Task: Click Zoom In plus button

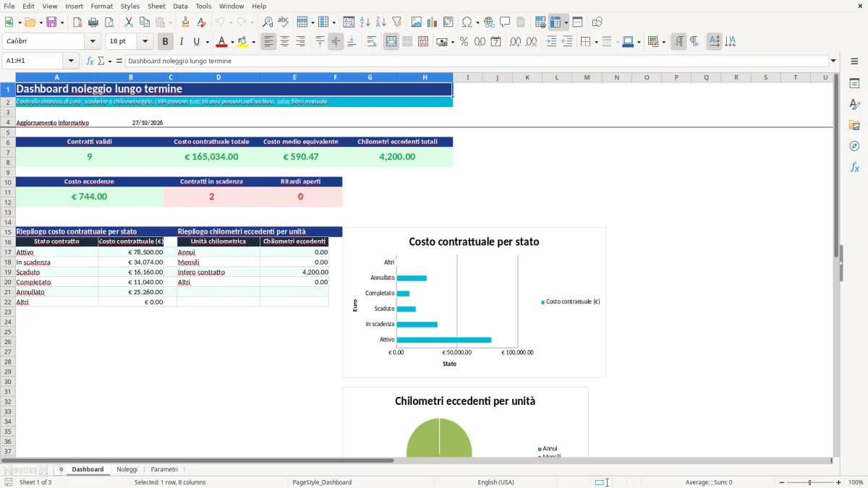Action: [839, 482]
